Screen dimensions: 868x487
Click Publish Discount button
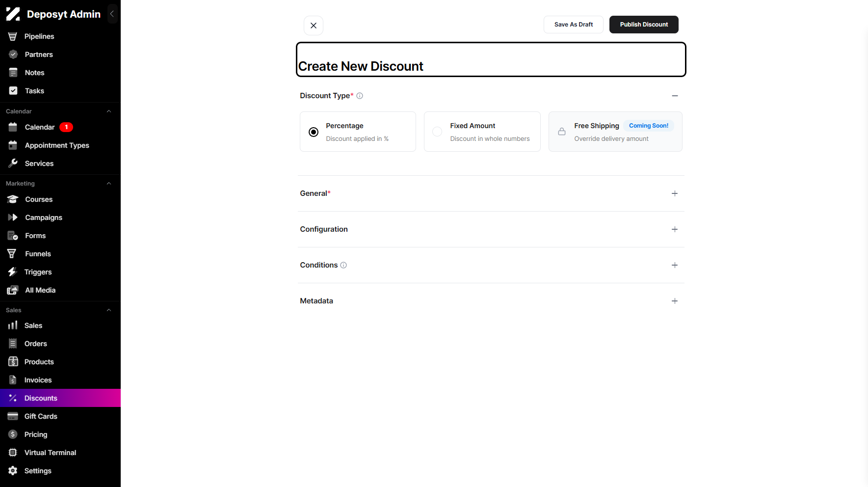[644, 25]
